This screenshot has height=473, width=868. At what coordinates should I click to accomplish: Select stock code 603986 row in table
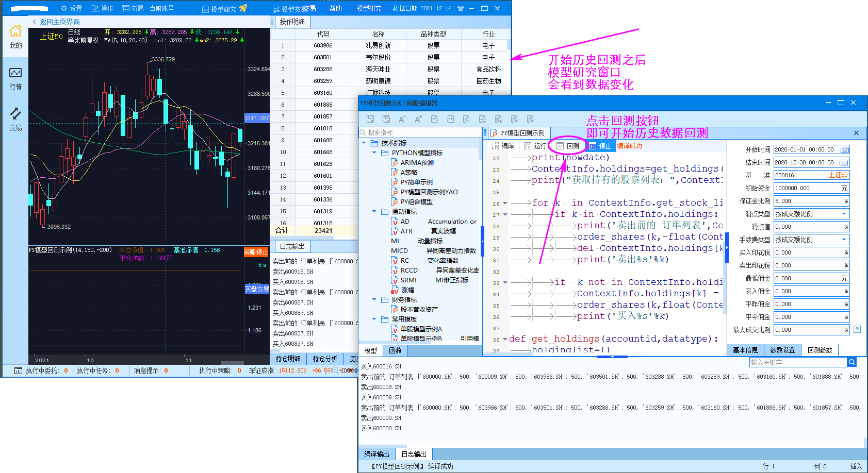click(x=389, y=45)
